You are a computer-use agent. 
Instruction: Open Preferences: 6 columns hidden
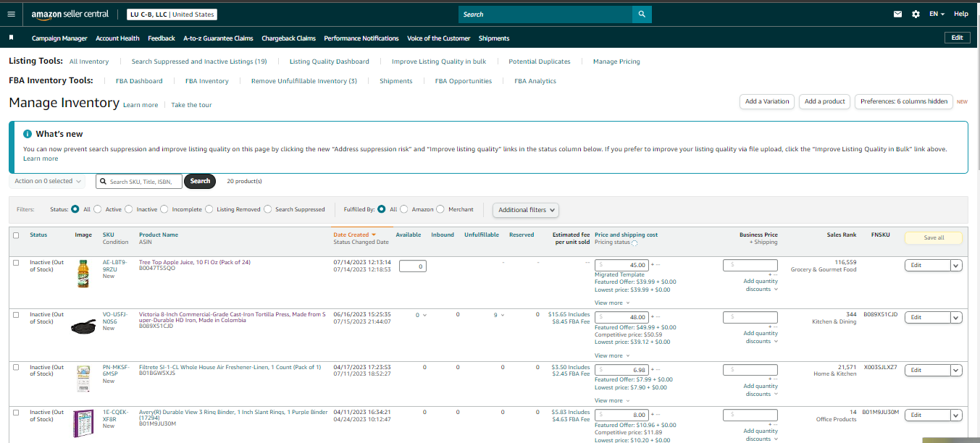coord(904,101)
